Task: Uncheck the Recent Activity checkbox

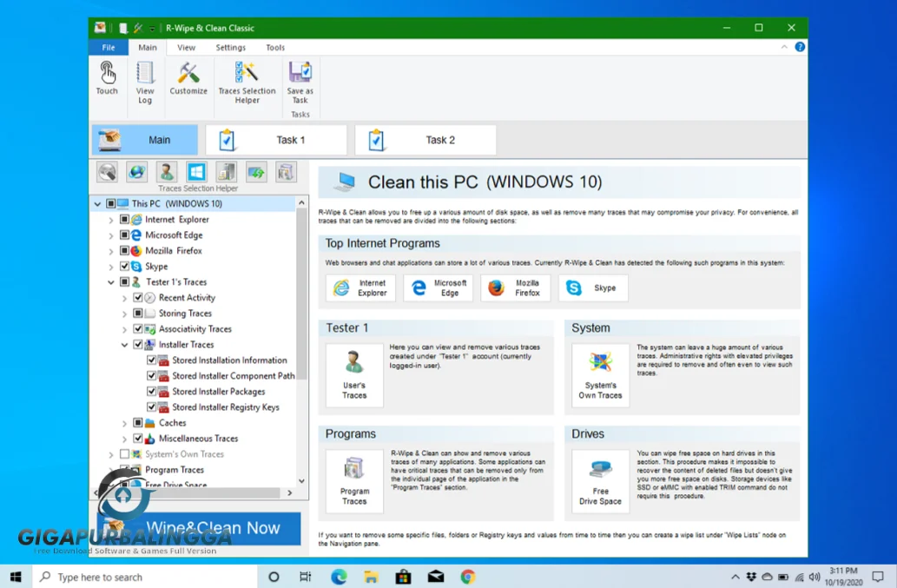Action: (138, 297)
